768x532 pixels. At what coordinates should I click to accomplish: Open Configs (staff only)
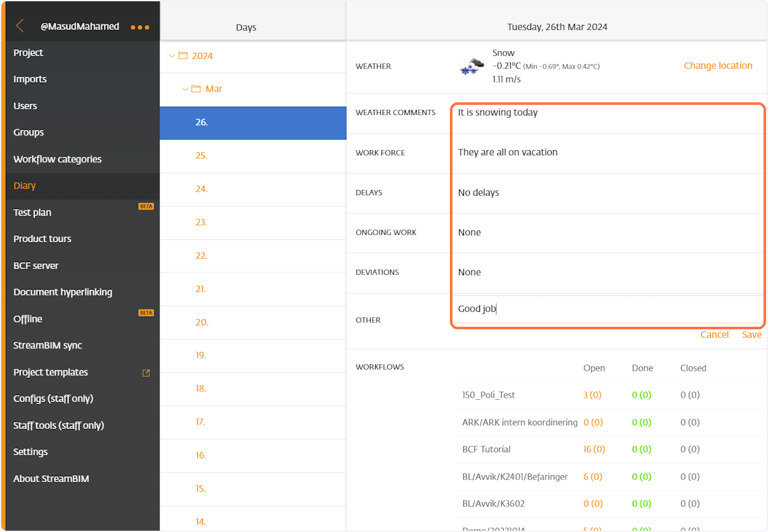click(83, 399)
